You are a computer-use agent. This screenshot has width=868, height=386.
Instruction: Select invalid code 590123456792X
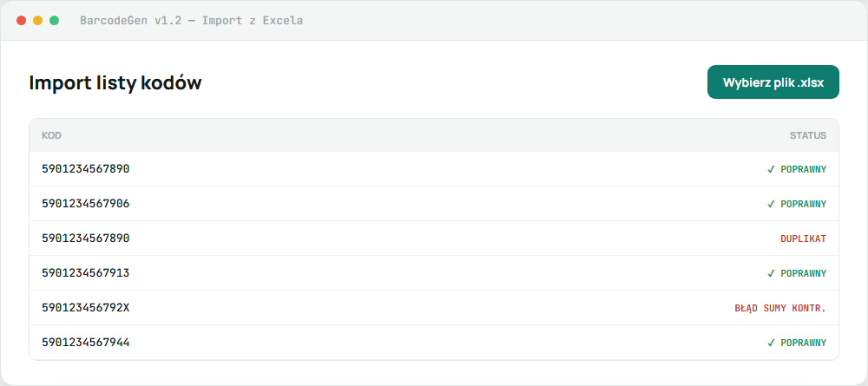(86, 307)
